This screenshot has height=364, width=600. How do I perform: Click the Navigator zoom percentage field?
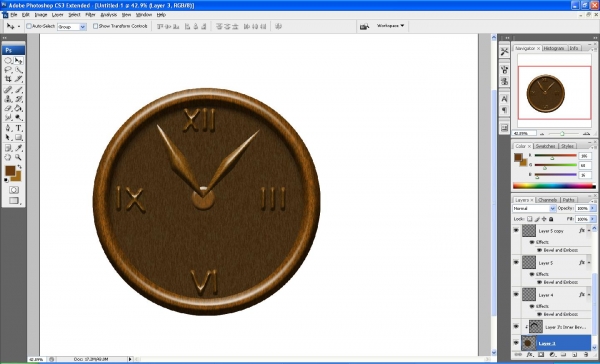(524, 134)
